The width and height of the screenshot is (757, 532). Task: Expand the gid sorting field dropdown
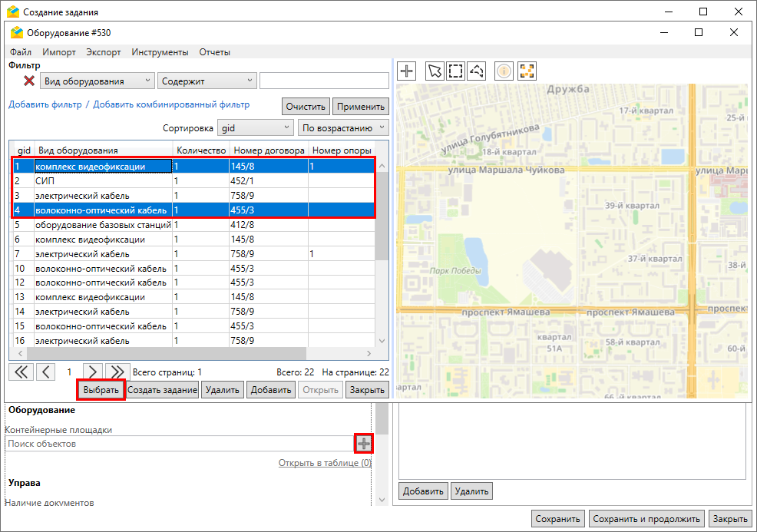[x=255, y=127]
